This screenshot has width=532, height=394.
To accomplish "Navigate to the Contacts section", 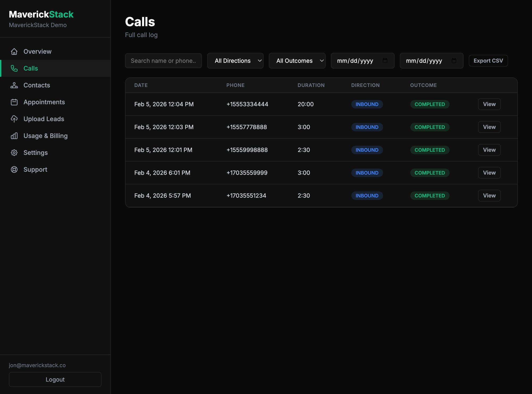I will (37, 85).
